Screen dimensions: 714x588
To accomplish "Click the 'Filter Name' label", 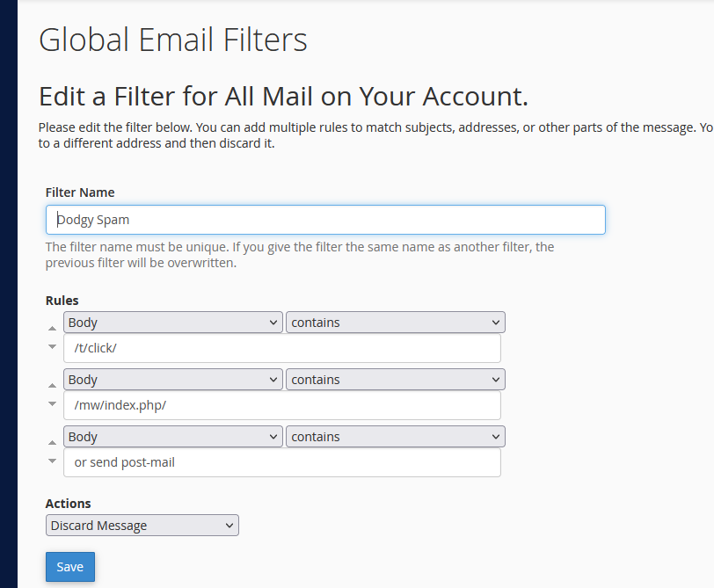I will tap(80, 192).
